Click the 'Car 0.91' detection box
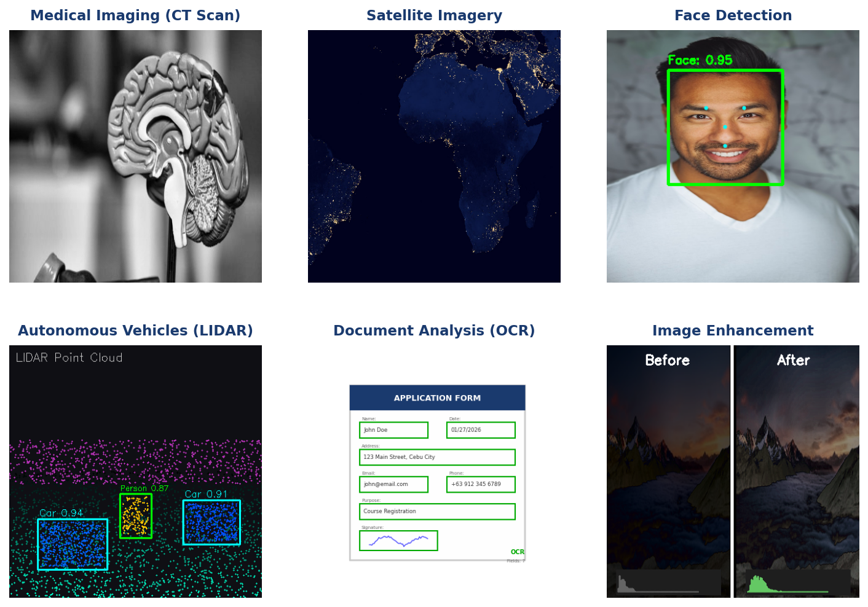This screenshot has width=868, height=607. pyautogui.click(x=211, y=522)
